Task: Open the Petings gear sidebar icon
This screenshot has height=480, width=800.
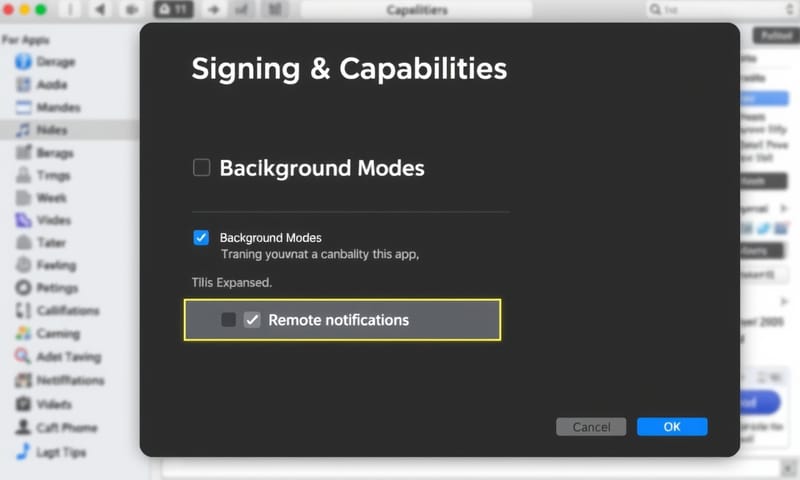Action: coord(23,288)
